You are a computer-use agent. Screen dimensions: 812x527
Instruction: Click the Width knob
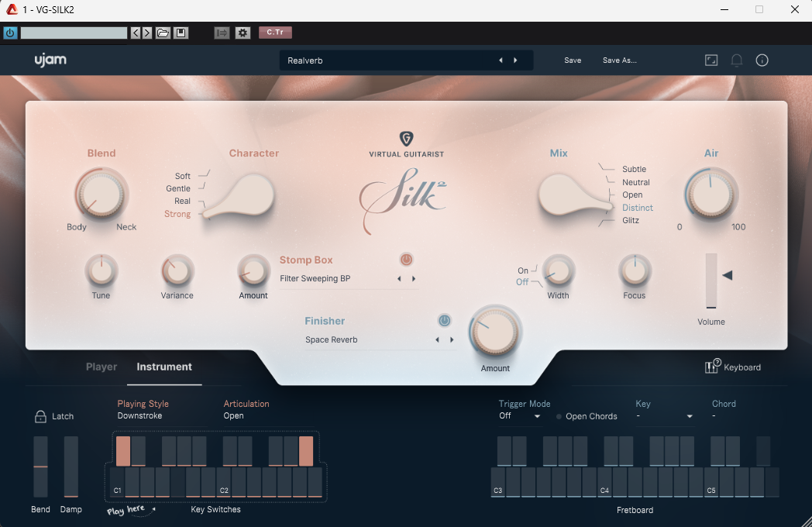click(x=558, y=271)
